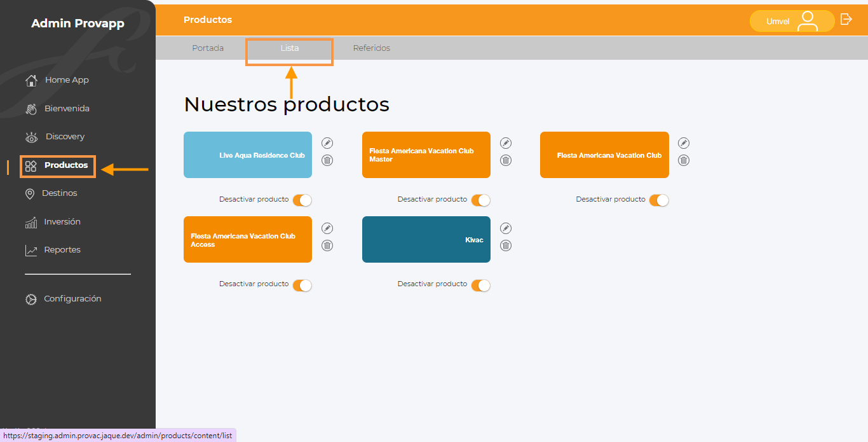Image resolution: width=868 pixels, height=442 pixels.
Task: Open the top-row Fiesta Americana Vacation Club card
Action: (x=604, y=155)
